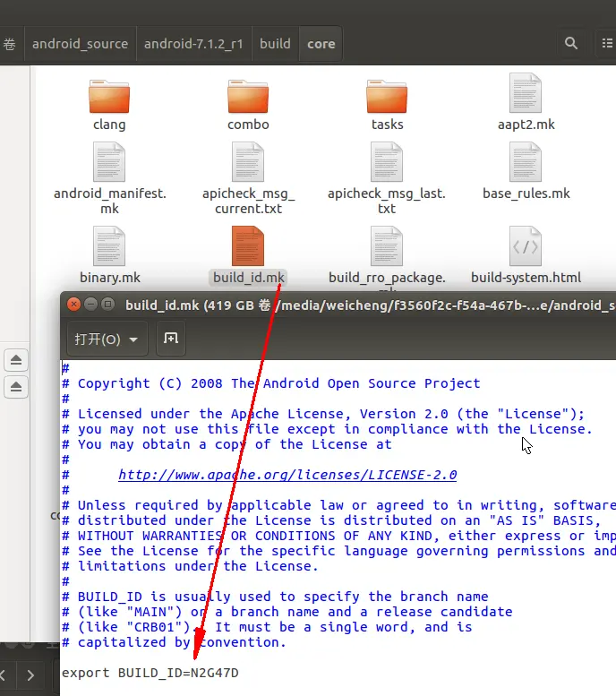The width and height of the screenshot is (616, 696).
Task: Open the combo folder
Action: pos(248,97)
